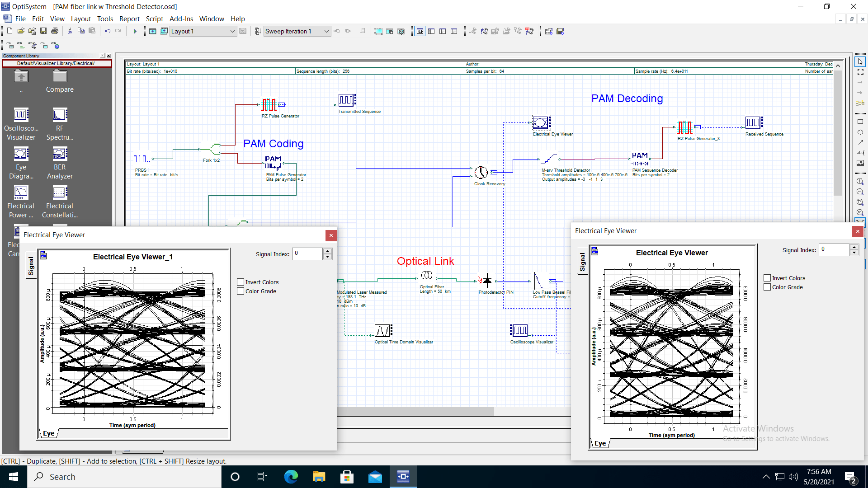Click inside the Signal Index field
Viewport: 868px width, 488px height.
(308, 253)
